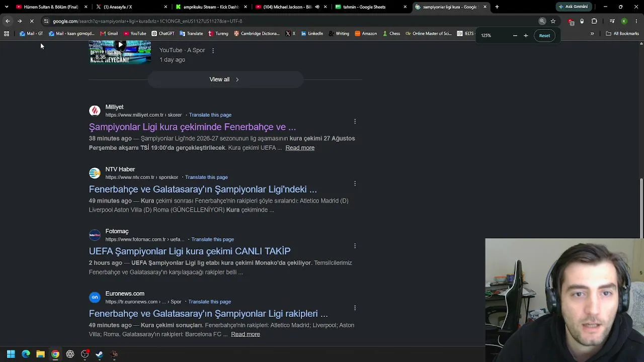Open Steam from the taskbar
The width and height of the screenshot is (644, 362).
pyautogui.click(x=99, y=354)
